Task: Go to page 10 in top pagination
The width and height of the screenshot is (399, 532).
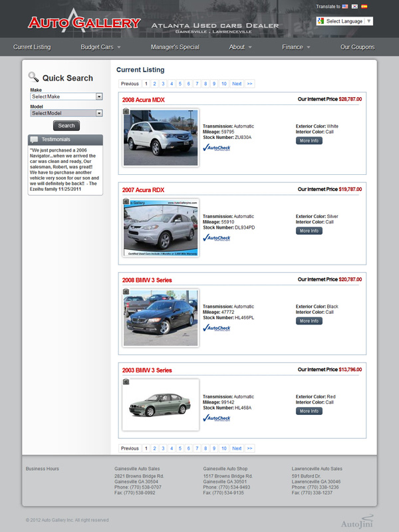Action: click(x=224, y=84)
